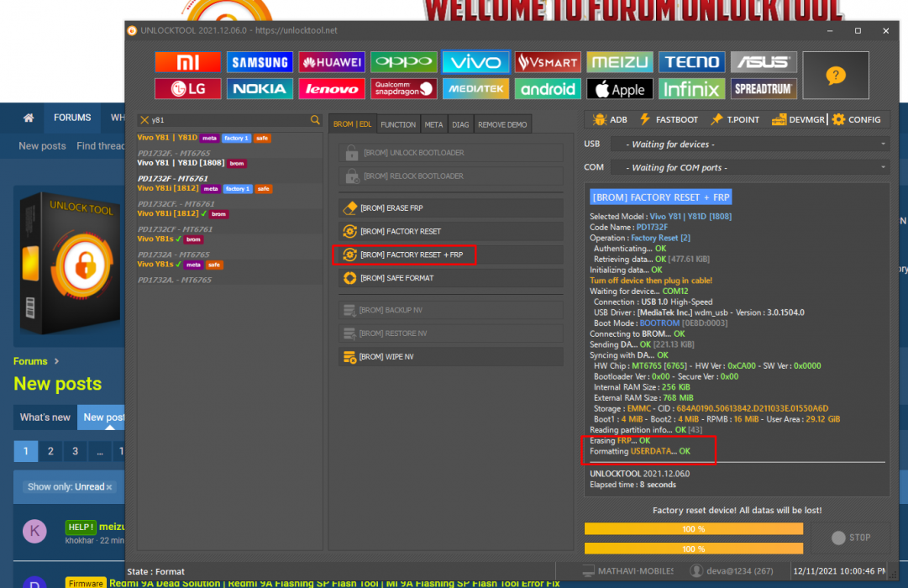This screenshot has width=908, height=588.
Task: Open the Redmi 9A Dead Solution thread
Action: (334, 583)
